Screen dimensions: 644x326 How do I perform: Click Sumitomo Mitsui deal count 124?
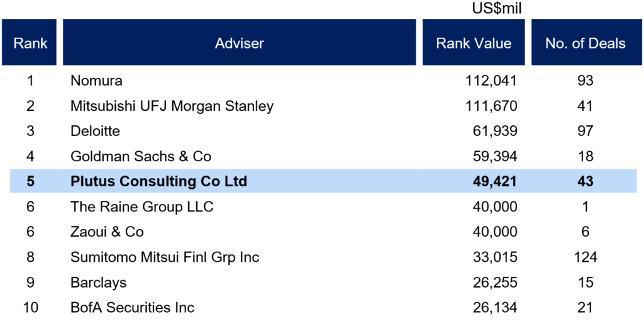tap(586, 257)
